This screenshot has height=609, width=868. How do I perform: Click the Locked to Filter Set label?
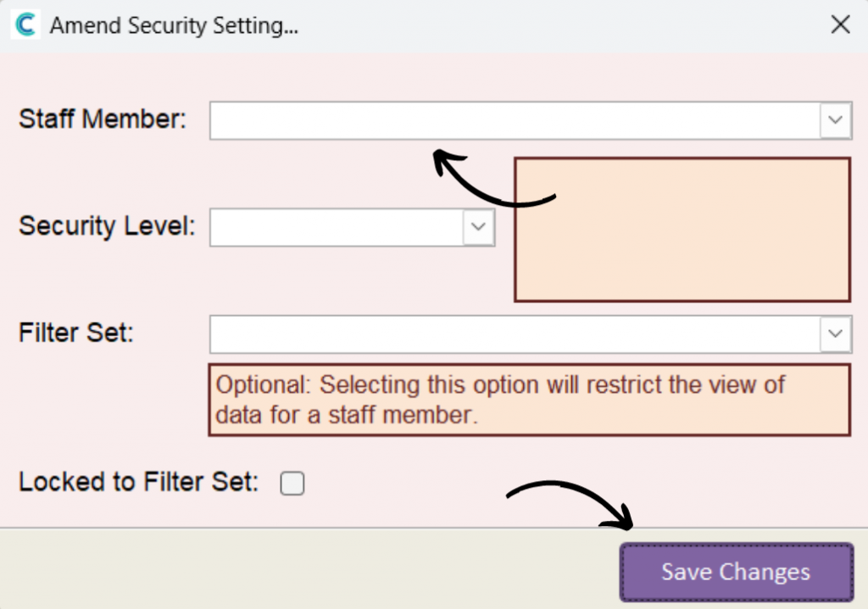[x=138, y=482]
